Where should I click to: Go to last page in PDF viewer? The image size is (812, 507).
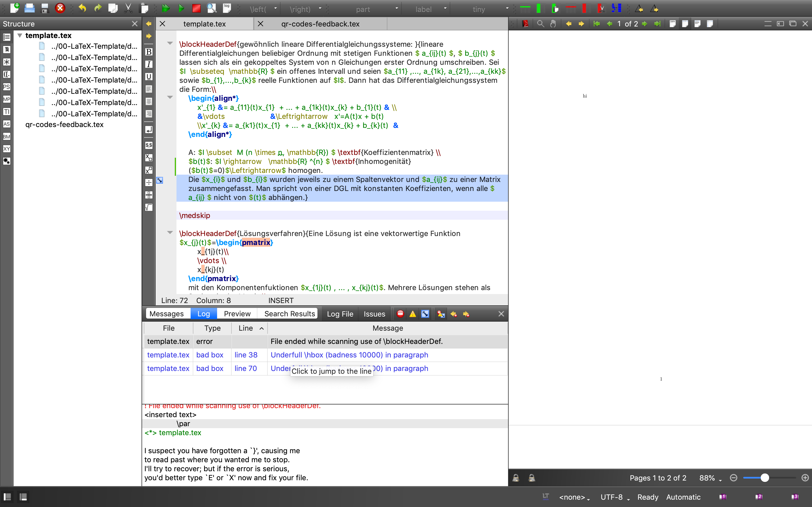[x=657, y=24]
